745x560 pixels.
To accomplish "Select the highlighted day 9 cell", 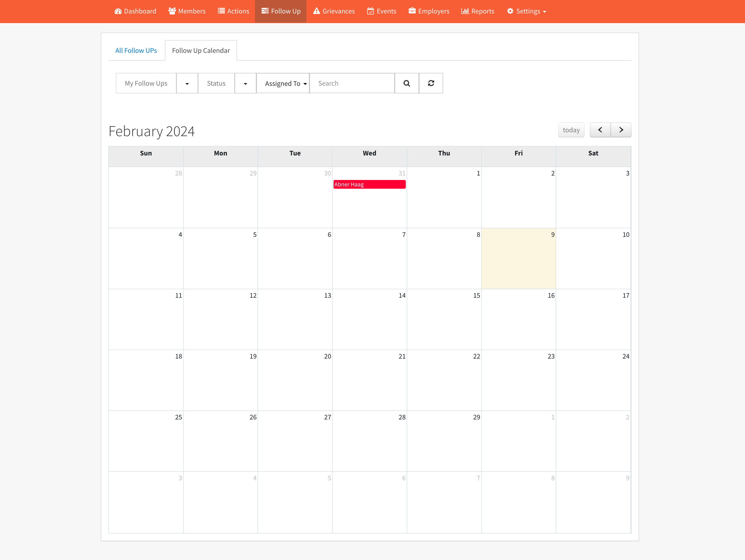I will click(x=519, y=259).
